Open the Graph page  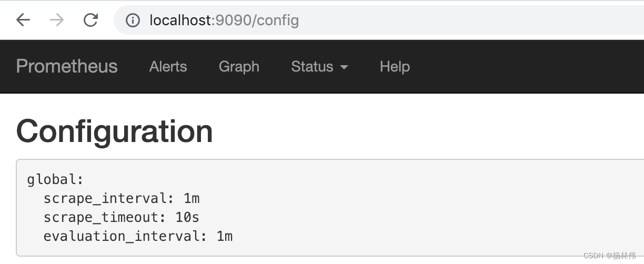(x=239, y=67)
